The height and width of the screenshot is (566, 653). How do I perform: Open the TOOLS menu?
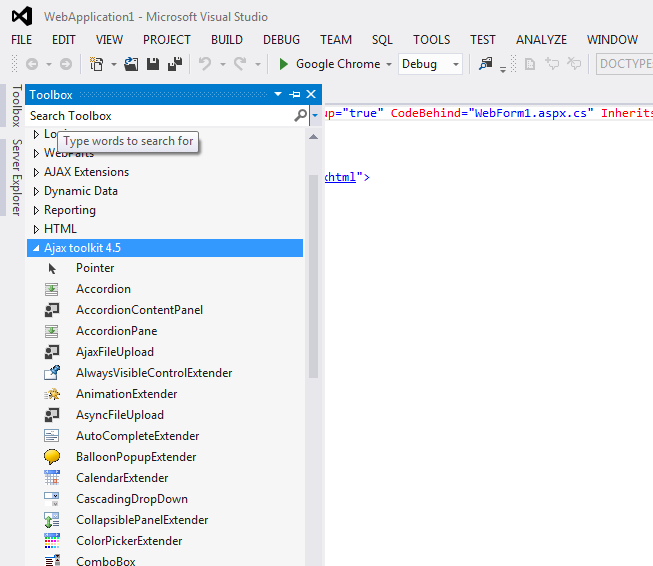pyautogui.click(x=431, y=40)
